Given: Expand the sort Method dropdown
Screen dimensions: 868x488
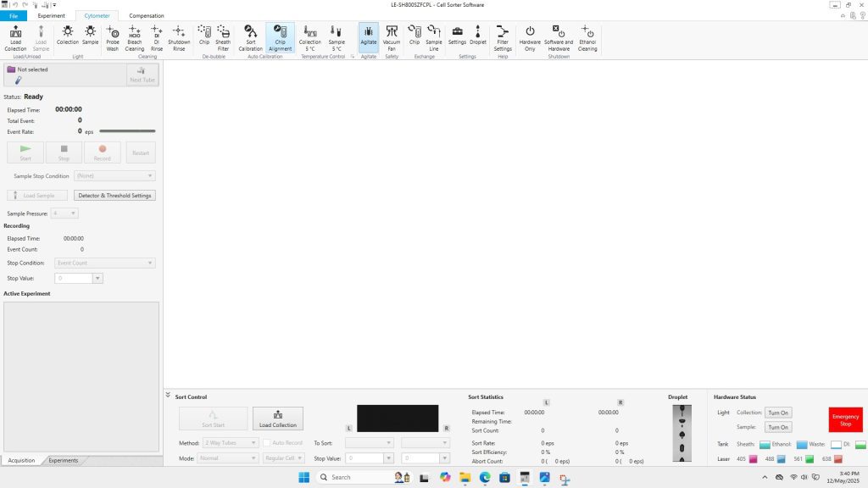Looking at the screenshot, I should [230, 442].
